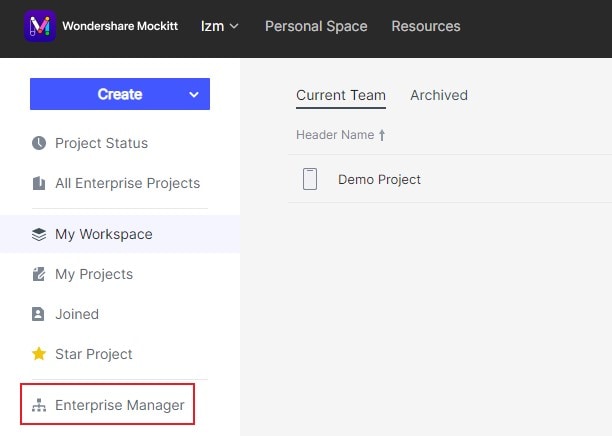
Task: Click the Star Project star icon
Action: (39, 354)
